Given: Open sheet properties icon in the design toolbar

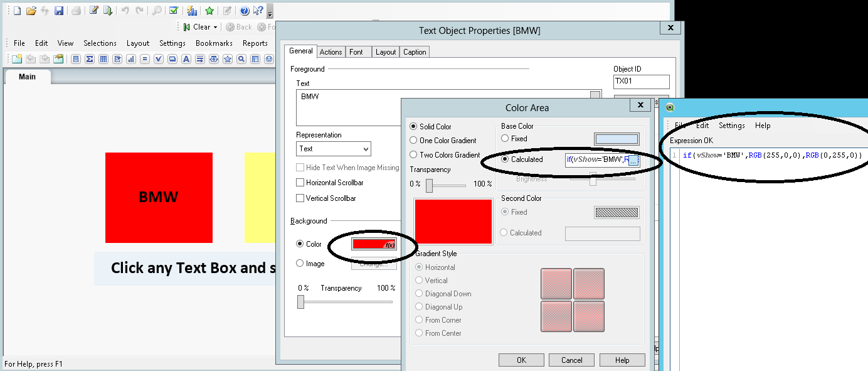Looking at the screenshot, I should click(x=58, y=59).
